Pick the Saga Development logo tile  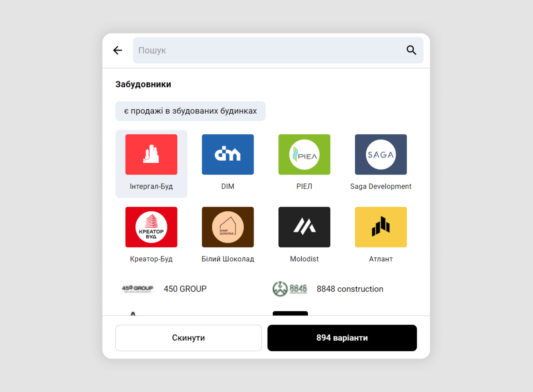(x=381, y=154)
